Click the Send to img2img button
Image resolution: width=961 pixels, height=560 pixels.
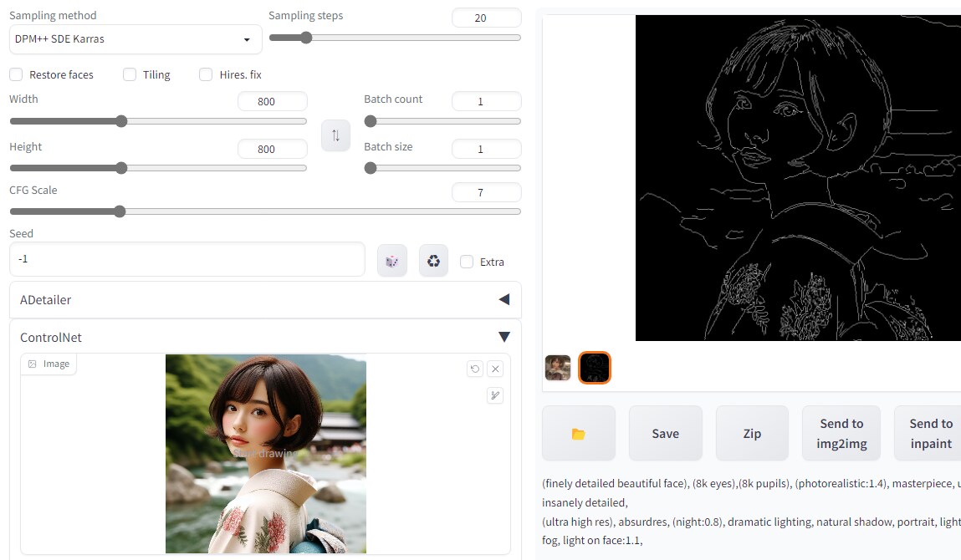841,433
